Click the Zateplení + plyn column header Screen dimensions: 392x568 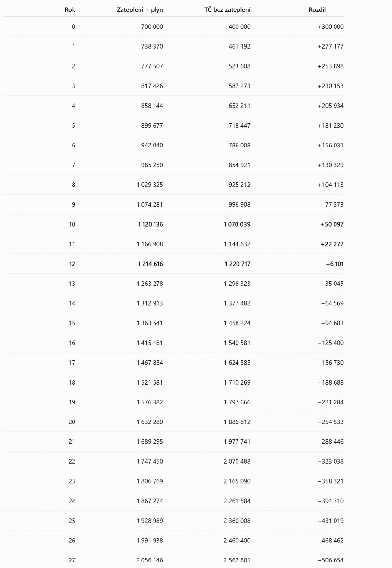(x=140, y=10)
